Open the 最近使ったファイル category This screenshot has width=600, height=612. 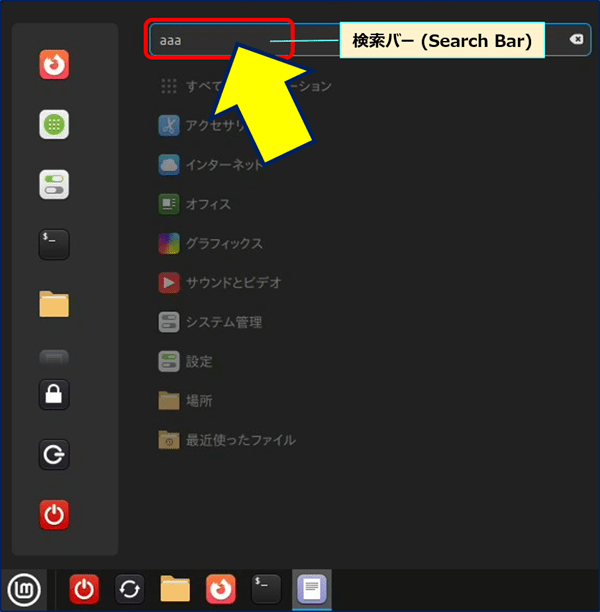(x=227, y=440)
